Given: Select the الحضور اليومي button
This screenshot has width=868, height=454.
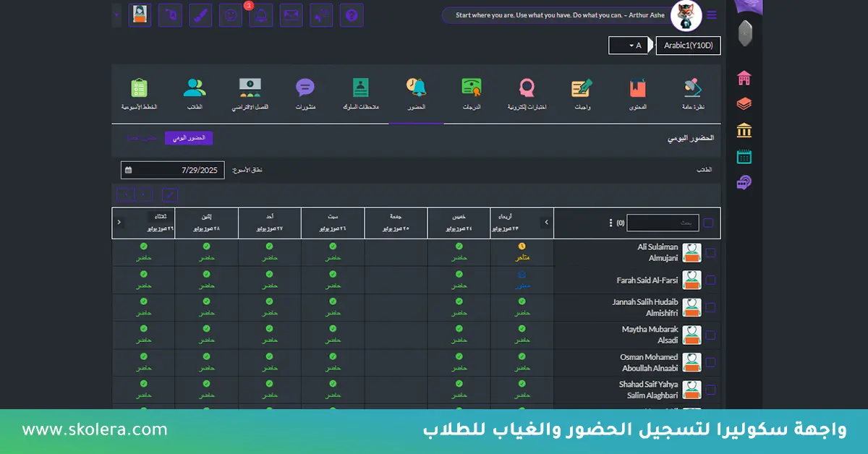Looking at the screenshot, I should (188, 137).
